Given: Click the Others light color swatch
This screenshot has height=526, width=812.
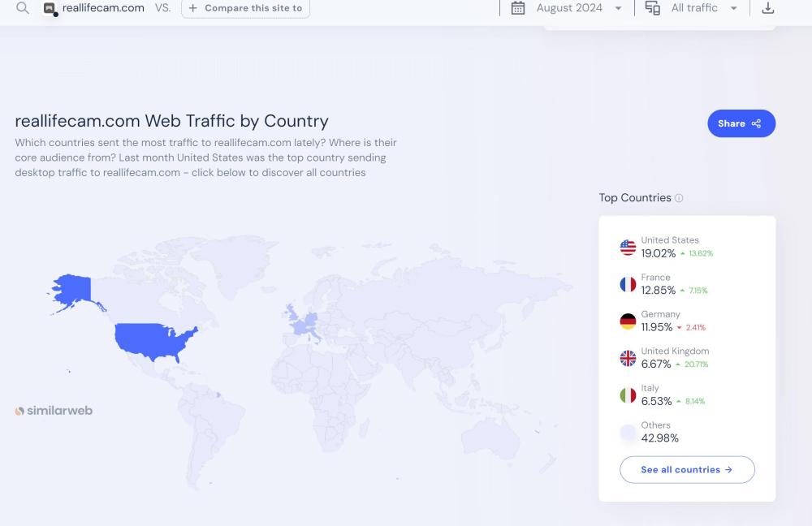Looking at the screenshot, I should [x=628, y=433].
